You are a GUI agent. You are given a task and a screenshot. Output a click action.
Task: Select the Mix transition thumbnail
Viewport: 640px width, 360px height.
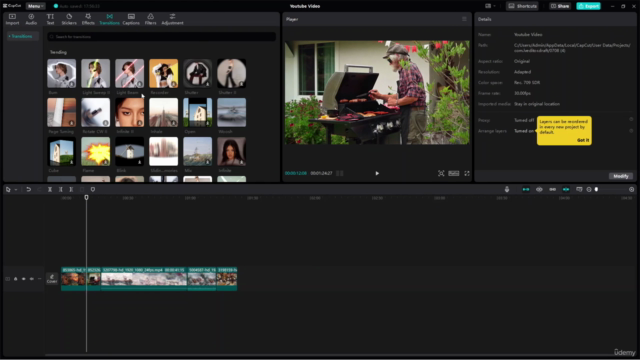(198, 151)
